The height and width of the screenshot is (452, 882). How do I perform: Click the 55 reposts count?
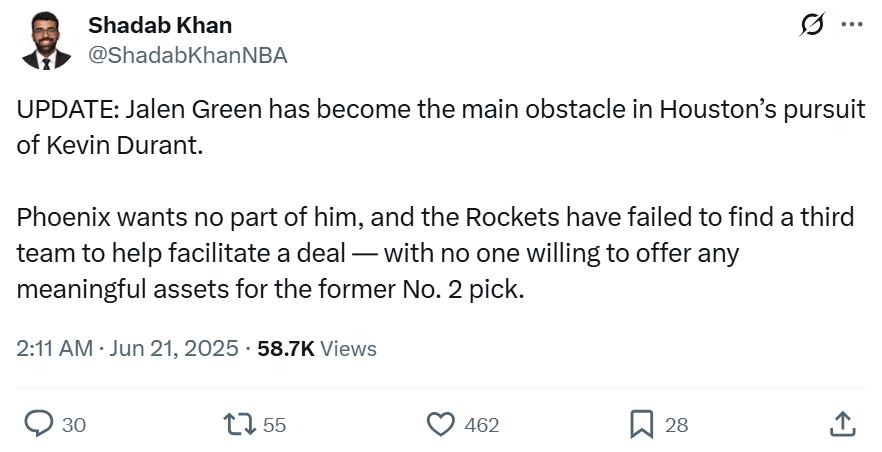274,425
